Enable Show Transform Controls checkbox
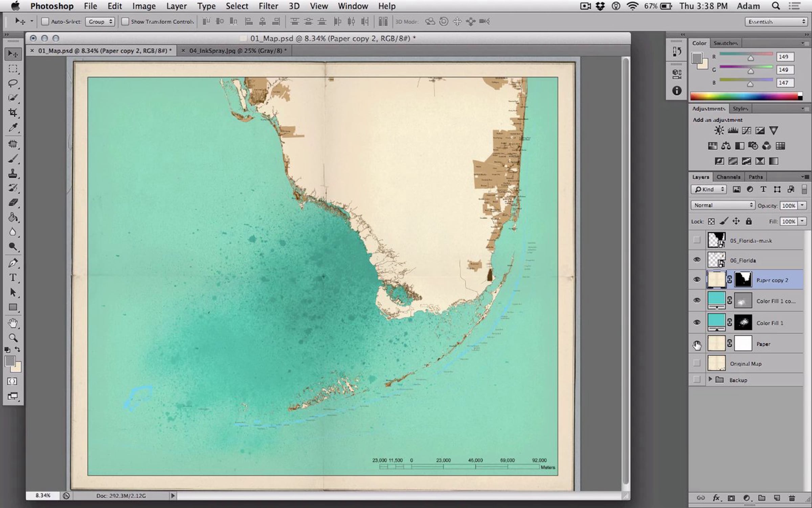This screenshot has height=508, width=812. pos(125,22)
